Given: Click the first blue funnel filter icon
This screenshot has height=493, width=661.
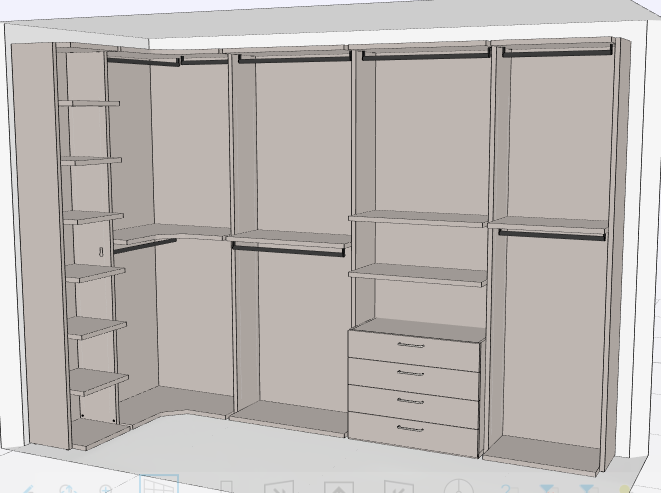Looking at the screenshot, I should [x=548, y=488].
